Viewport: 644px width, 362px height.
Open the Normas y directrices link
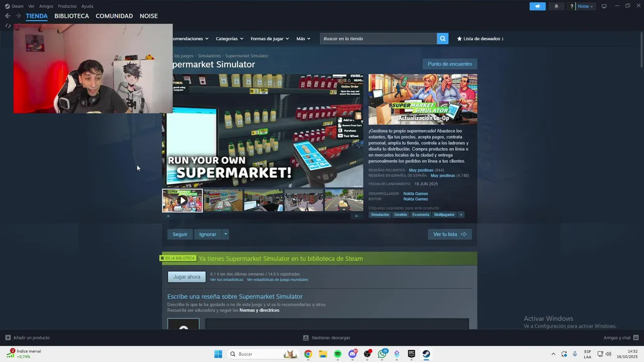tap(259, 310)
